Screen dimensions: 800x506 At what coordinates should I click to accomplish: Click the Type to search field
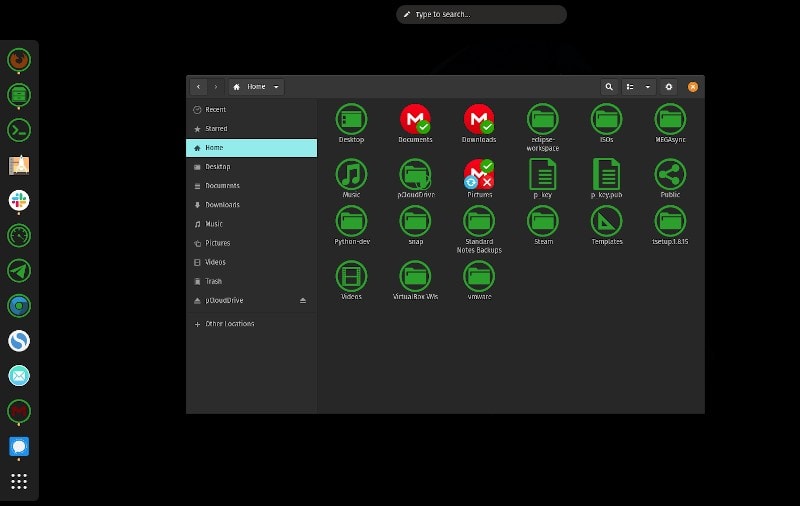click(x=481, y=14)
